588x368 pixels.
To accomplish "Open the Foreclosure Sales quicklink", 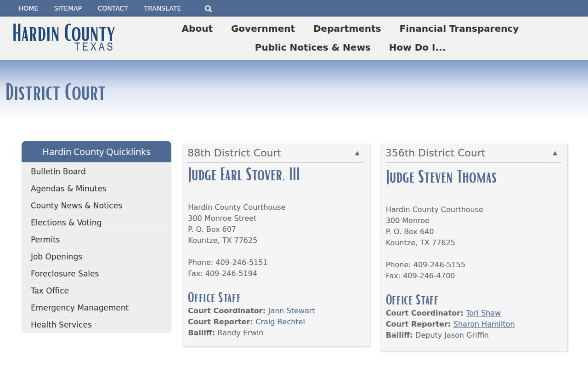I will coord(96,274).
